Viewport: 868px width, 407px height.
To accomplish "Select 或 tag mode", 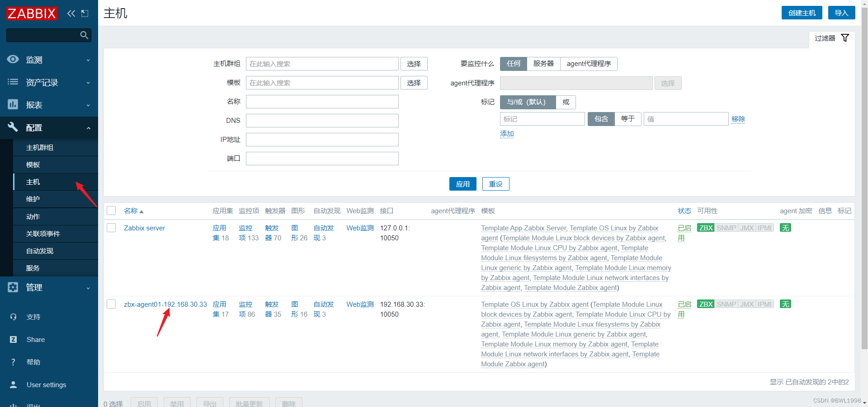I will (x=566, y=102).
